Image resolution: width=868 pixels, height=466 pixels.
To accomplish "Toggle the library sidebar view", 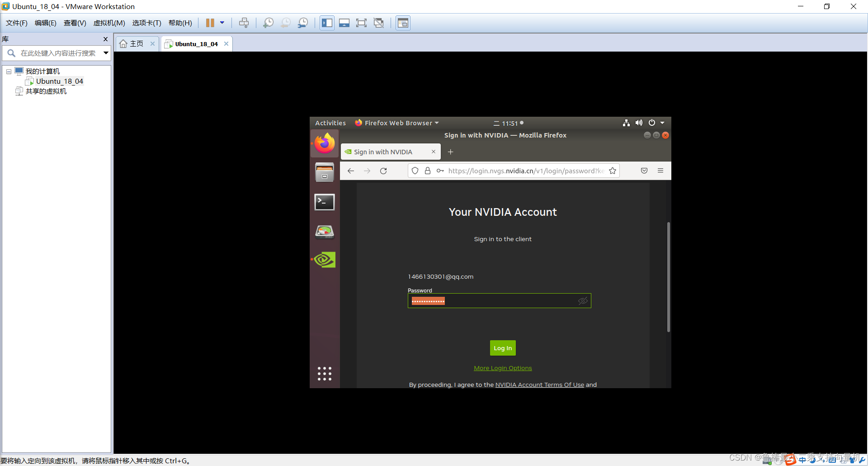I will tap(327, 23).
